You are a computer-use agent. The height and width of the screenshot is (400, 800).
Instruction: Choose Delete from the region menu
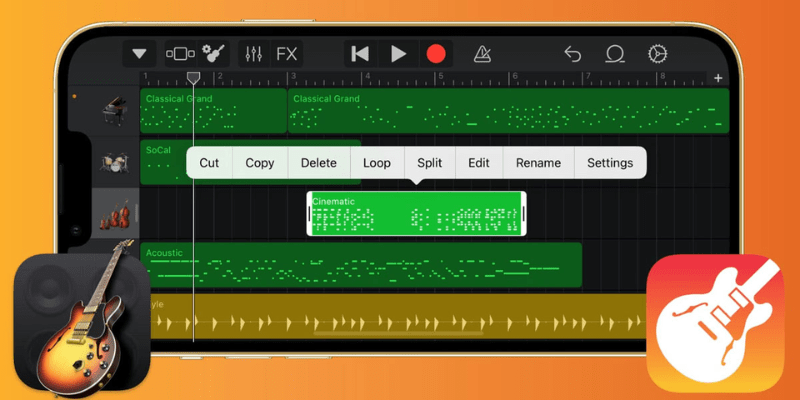click(x=319, y=163)
